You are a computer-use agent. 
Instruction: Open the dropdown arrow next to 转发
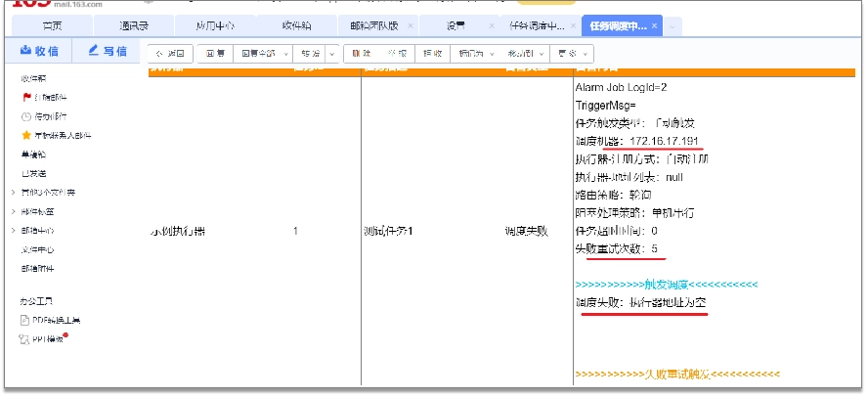[332, 54]
